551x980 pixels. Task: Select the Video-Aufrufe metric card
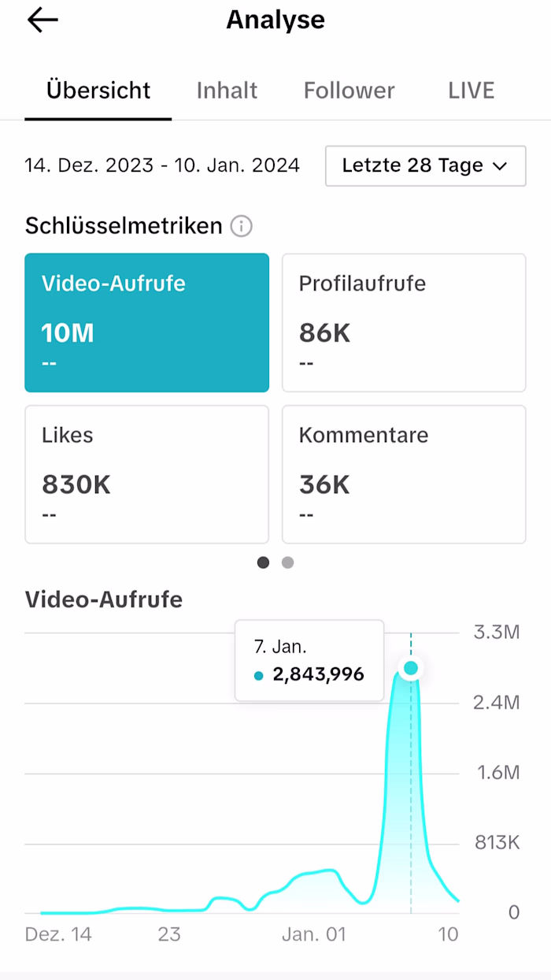pos(146,322)
